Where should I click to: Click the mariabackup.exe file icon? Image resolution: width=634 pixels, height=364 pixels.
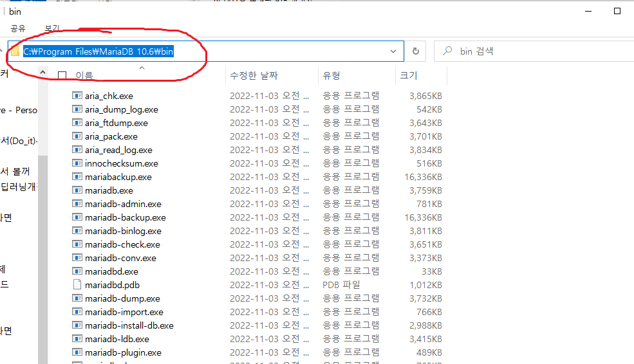(x=77, y=177)
